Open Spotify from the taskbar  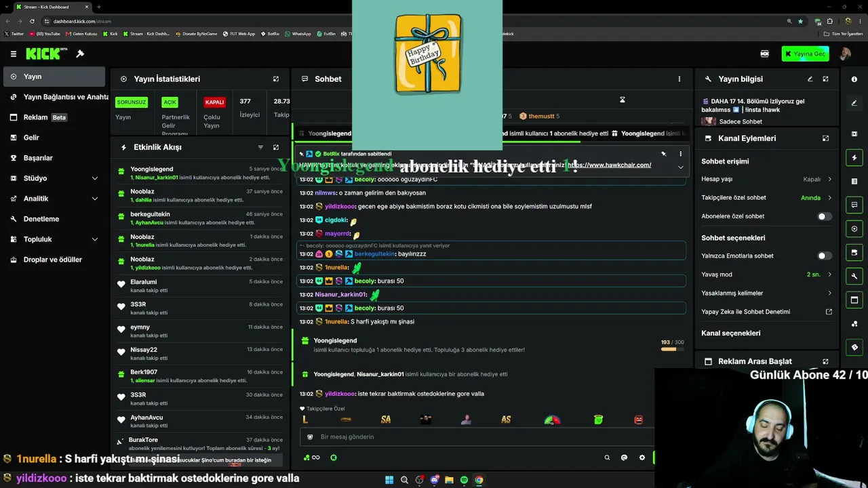point(464,480)
